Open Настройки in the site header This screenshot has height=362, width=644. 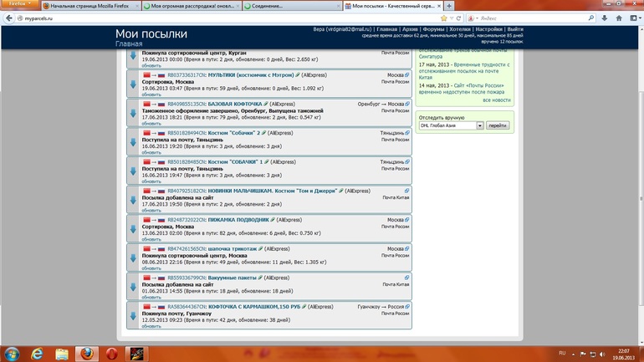488,29
